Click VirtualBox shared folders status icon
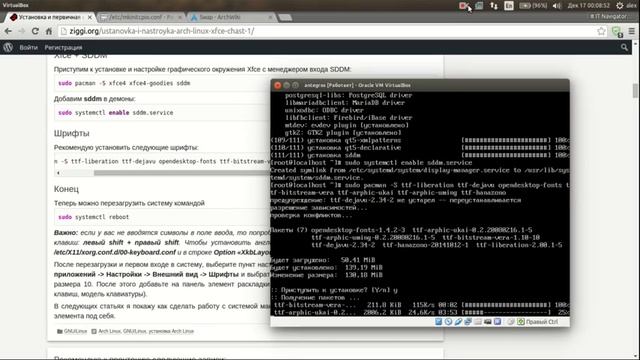 [x=478, y=322]
